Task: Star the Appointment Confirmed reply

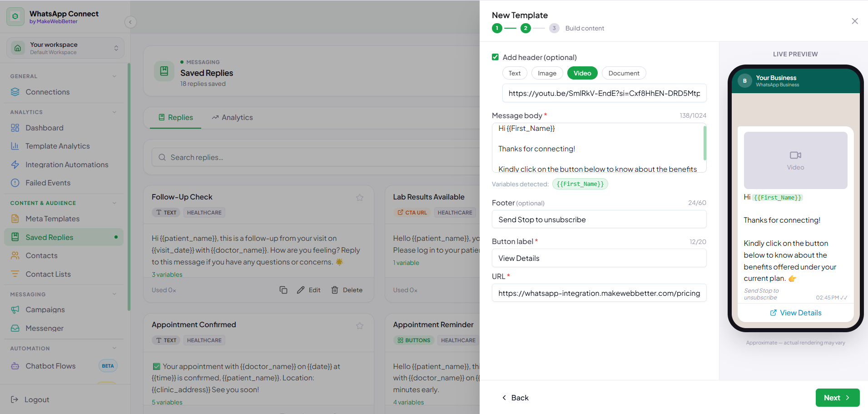Action: pos(360,325)
